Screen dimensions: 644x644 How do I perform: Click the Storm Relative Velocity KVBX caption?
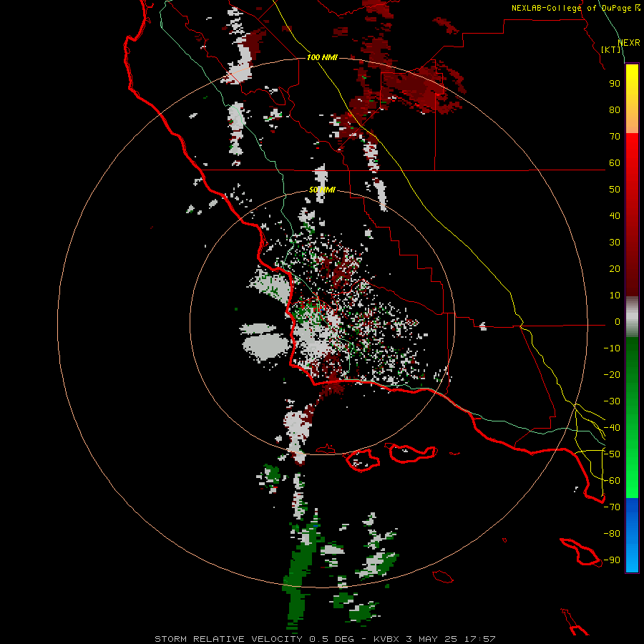[325, 639]
